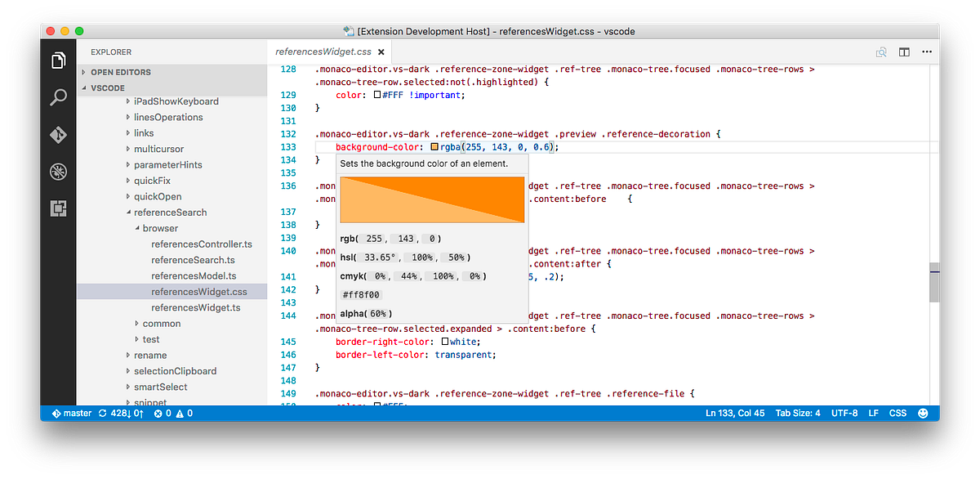The image size is (980, 479).
Task: Select the Debug icon in the activity bar
Action: pyautogui.click(x=58, y=172)
